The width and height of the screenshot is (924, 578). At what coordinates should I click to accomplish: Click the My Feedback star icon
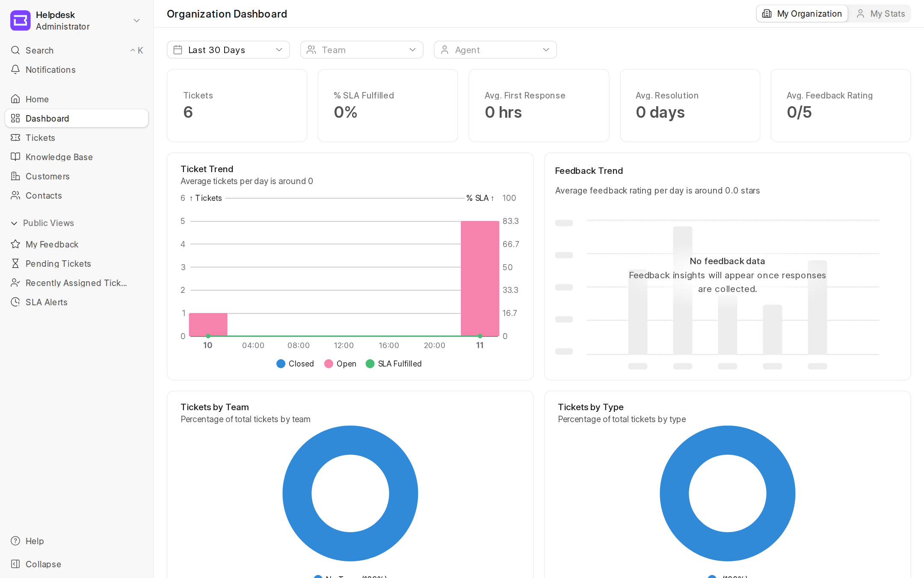[15, 244]
